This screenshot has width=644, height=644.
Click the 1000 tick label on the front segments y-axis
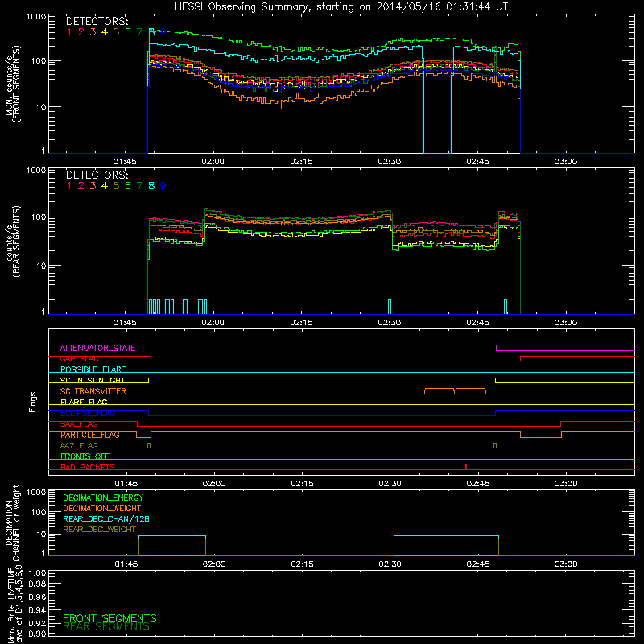(x=35, y=17)
